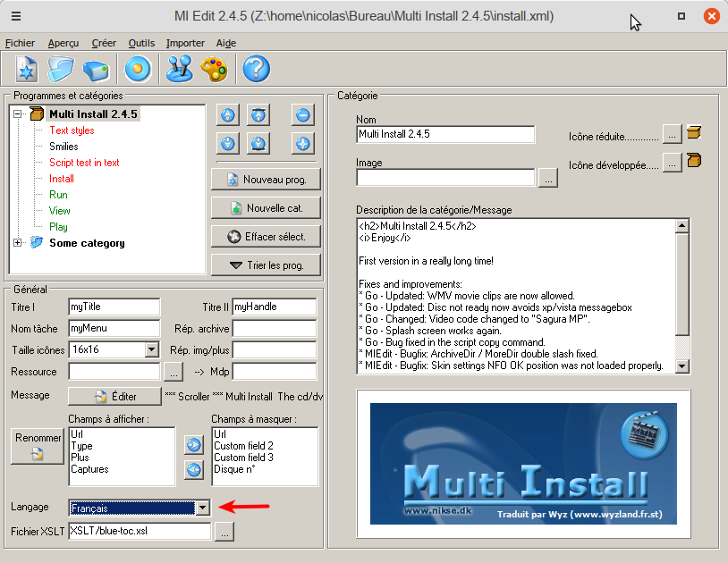Click the color palette icon in the toolbar

point(215,69)
